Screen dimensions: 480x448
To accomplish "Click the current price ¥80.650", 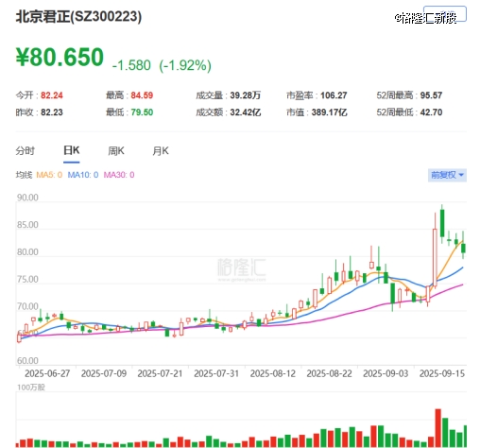I will (x=60, y=57).
